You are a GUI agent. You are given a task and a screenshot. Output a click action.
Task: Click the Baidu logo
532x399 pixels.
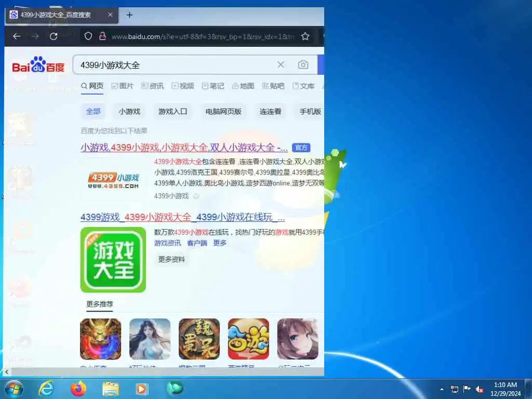[38, 65]
